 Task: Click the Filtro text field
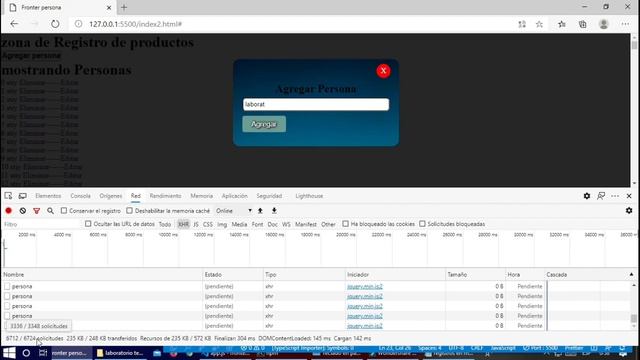click(x=41, y=224)
